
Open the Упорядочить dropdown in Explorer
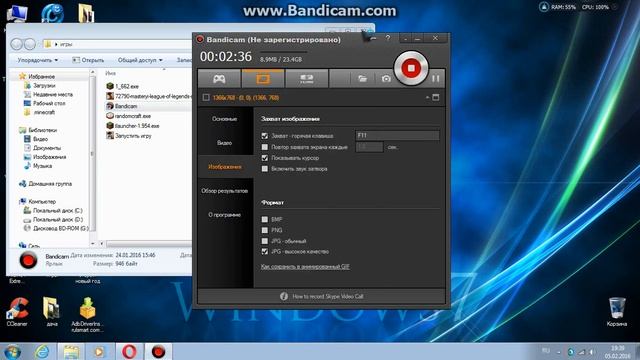click(x=38, y=60)
